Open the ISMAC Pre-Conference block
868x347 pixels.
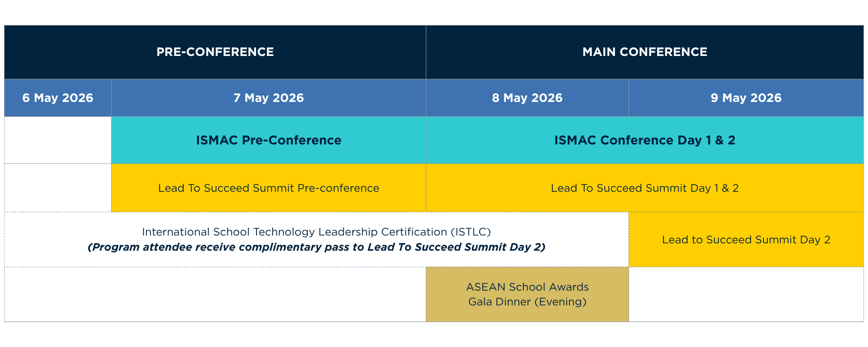point(268,140)
